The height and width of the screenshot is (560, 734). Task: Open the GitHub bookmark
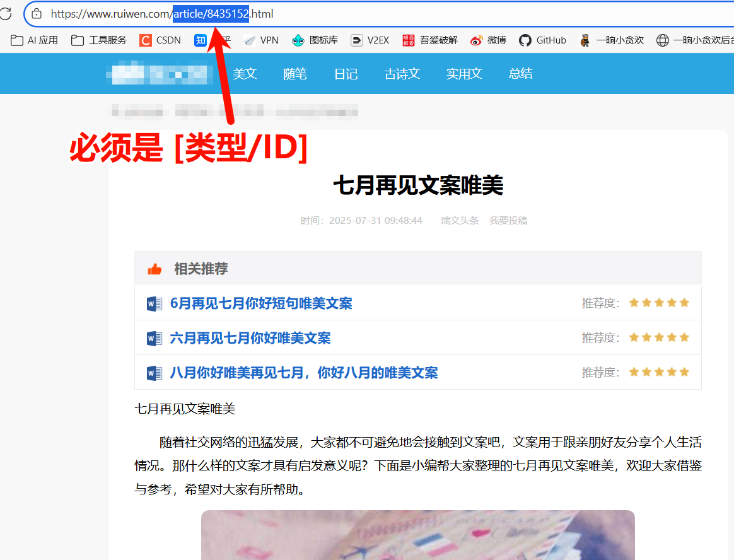pos(542,40)
